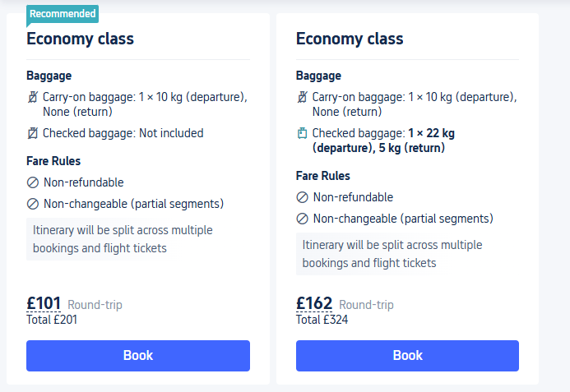Click the £101 underlined price
This screenshot has height=392, width=570.
coord(44,304)
